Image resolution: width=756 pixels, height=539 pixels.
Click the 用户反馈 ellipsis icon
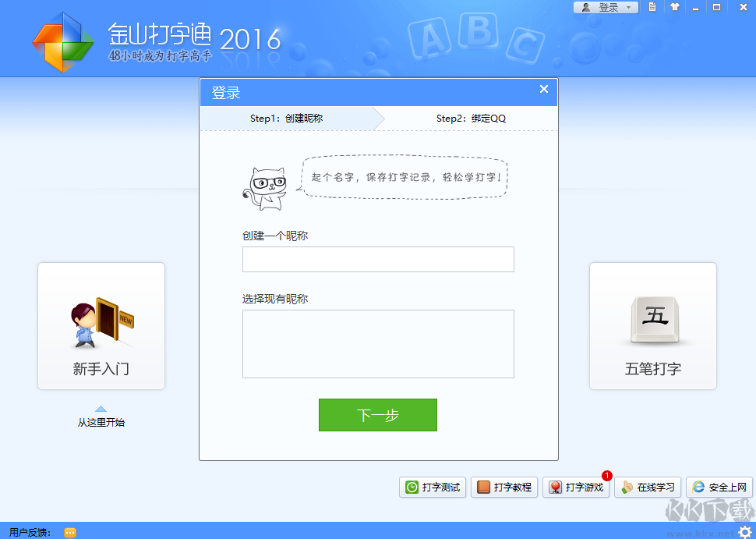pyautogui.click(x=70, y=533)
